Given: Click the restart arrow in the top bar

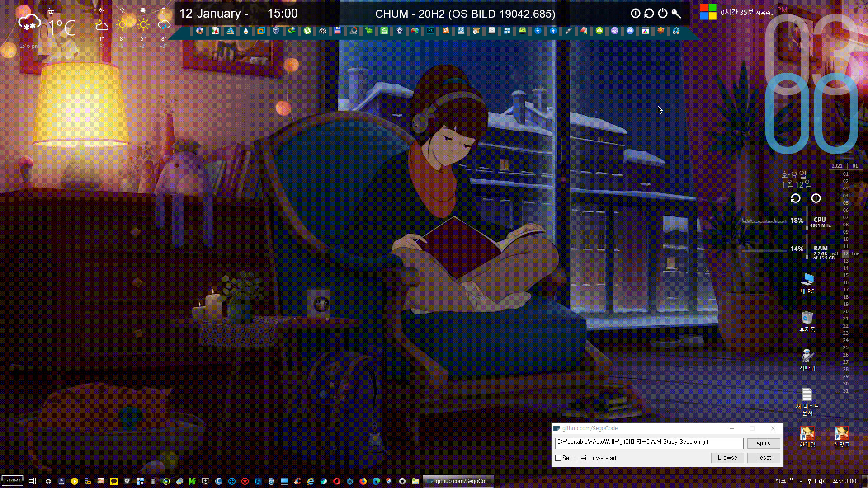Looking at the screenshot, I should (x=649, y=14).
